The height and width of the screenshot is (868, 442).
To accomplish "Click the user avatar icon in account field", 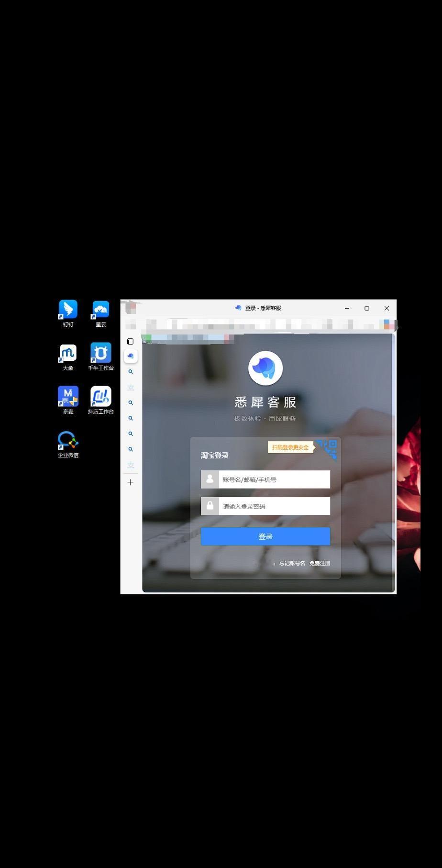I will pyautogui.click(x=210, y=479).
